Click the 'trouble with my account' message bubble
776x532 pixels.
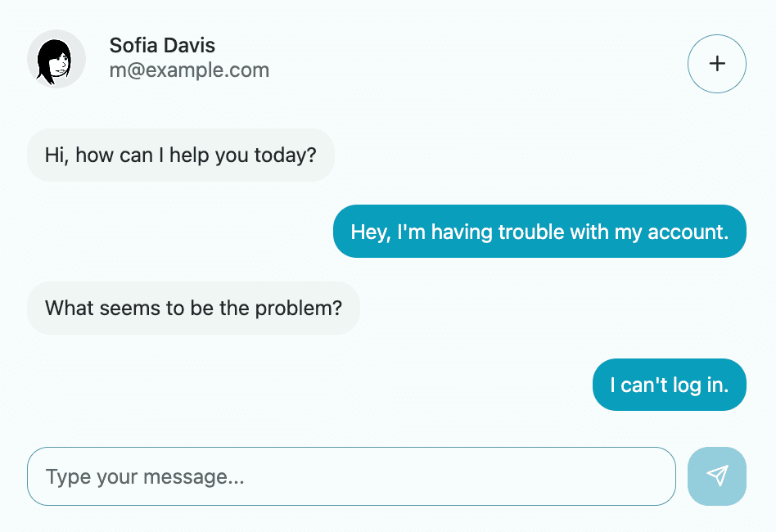tap(539, 232)
